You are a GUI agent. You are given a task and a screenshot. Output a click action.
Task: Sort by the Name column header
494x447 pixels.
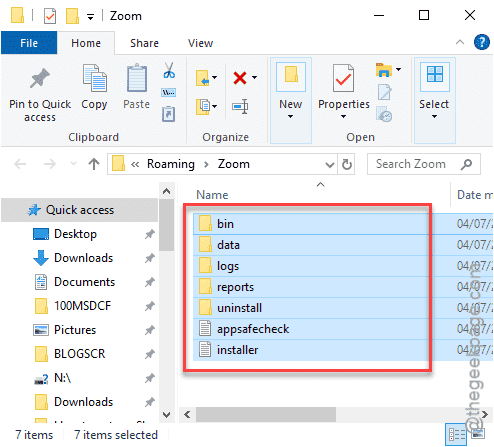(x=212, y=195)
